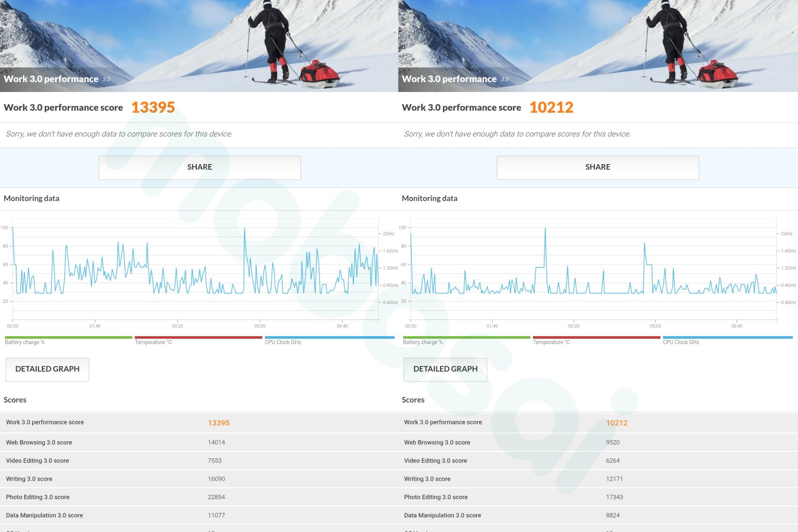The width and height of the screenshot is (798, 532).
Task: Click Photo Editing 3.0 score row showing 22854
Action: coord(197,497)
